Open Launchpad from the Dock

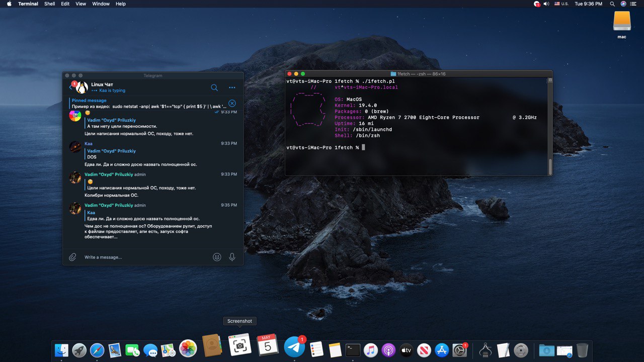[x=79, y=350]
